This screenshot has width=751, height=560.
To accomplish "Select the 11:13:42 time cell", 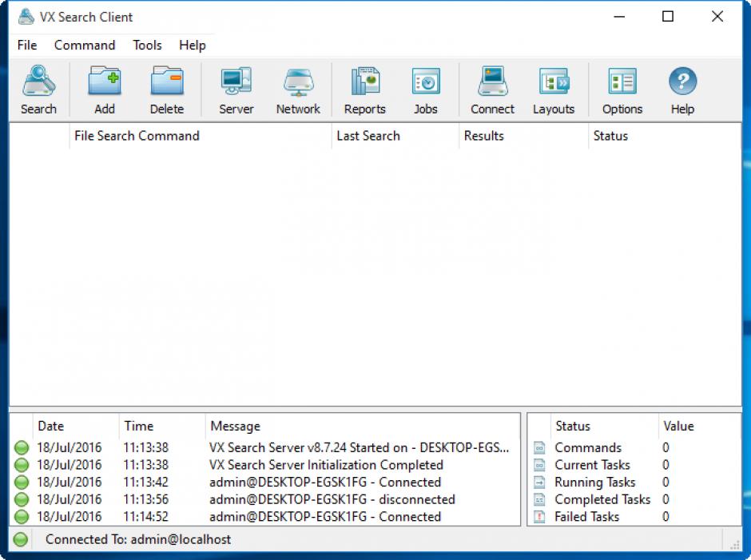I will pyautogui.click(x=145, y=483).
